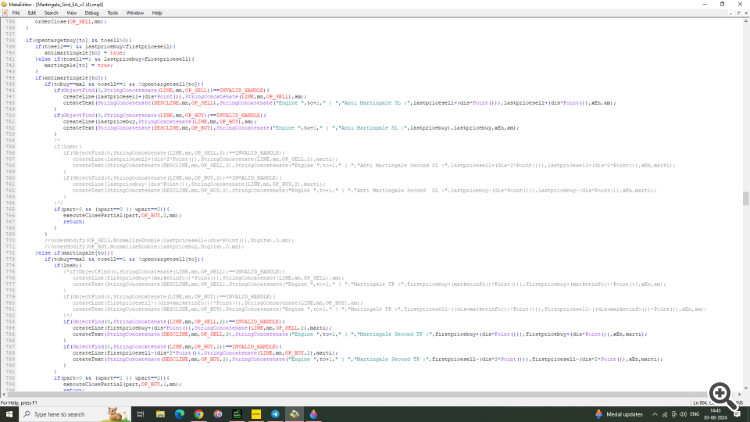
Task: Open Google Chrome from the taskbar
Action: pos(199,414)
